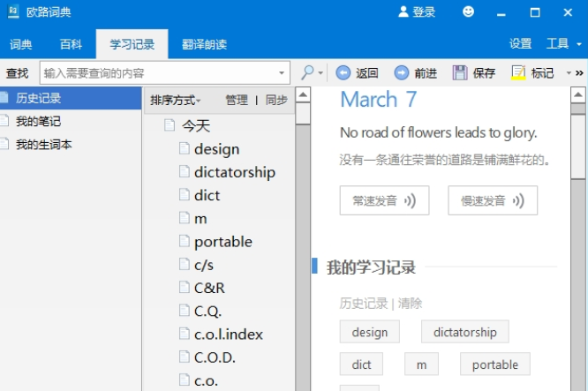The height and width of the screenshot is (391, 588).
Task: Select My Notes (我的笔记) in sidebar
Action: pos(38,121)
